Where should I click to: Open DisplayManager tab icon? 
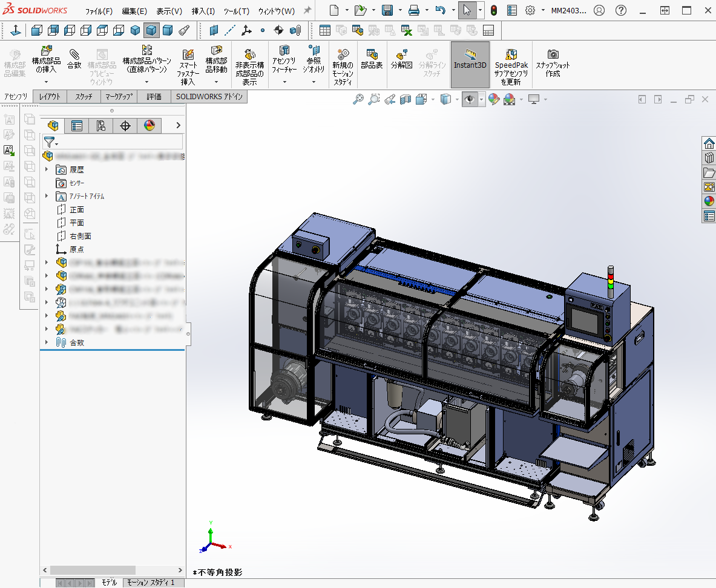[x=149, y=126]
